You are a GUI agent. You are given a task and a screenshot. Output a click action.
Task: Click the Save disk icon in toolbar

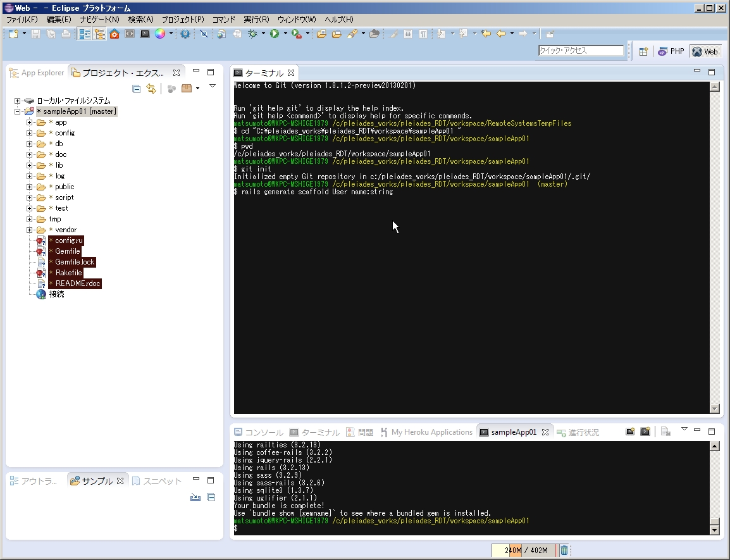click(35, 34)
